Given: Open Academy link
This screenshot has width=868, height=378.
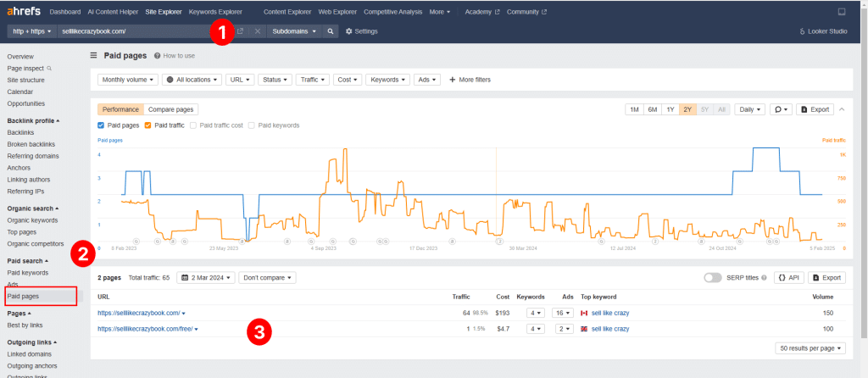Looking at the screenshot, I should click(x=482, y=12).
